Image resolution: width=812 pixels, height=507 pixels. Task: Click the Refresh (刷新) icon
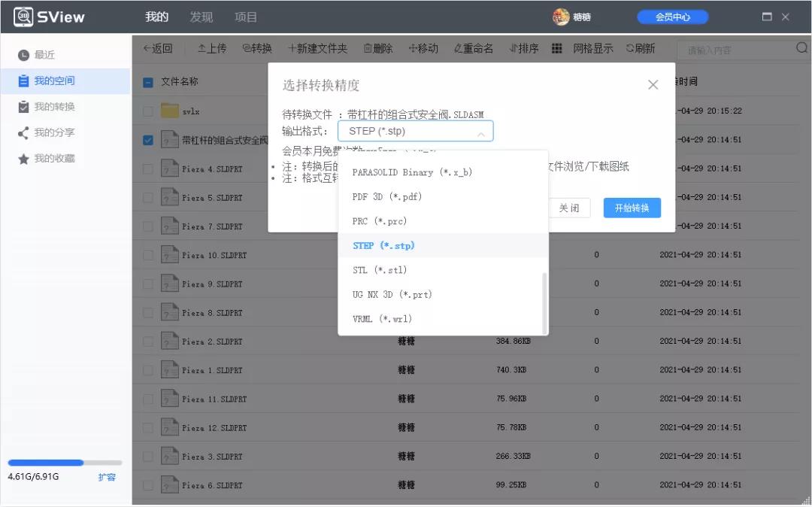point(640,47)
